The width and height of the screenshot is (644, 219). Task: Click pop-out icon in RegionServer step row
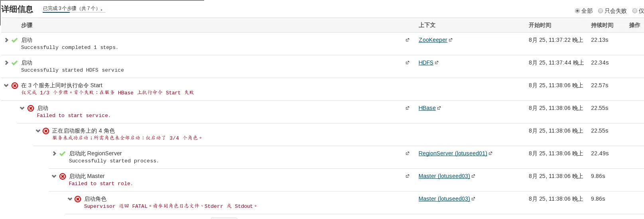tap(407, 153)
